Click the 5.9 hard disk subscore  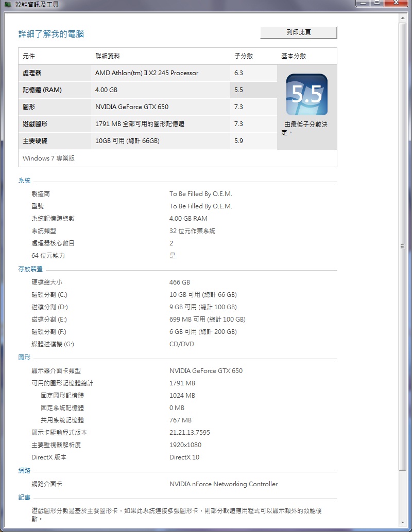click(239, 141)
